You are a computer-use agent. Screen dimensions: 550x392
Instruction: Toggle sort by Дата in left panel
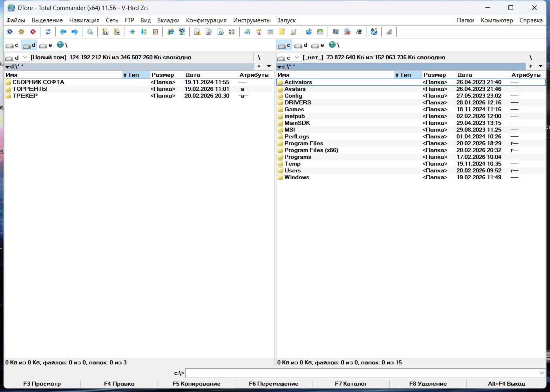point(193,75)
